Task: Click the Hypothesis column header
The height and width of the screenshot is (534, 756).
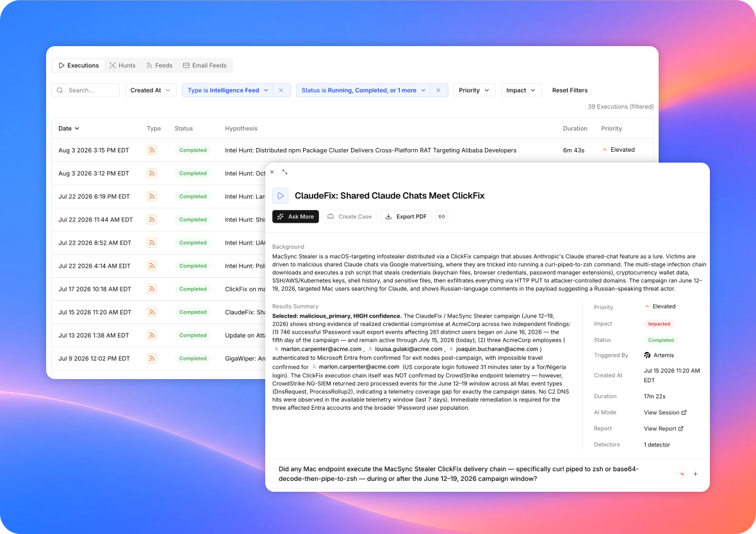Action: pos(241,128)
